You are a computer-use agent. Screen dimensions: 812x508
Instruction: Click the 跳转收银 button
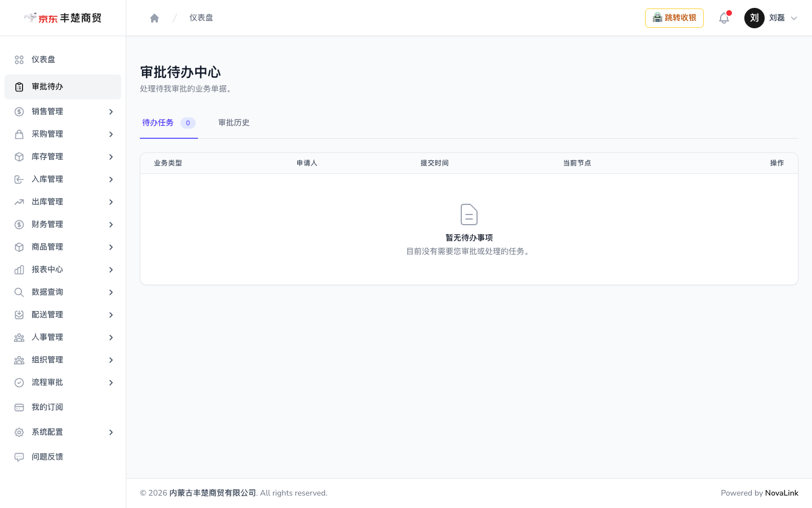[674, 18]
